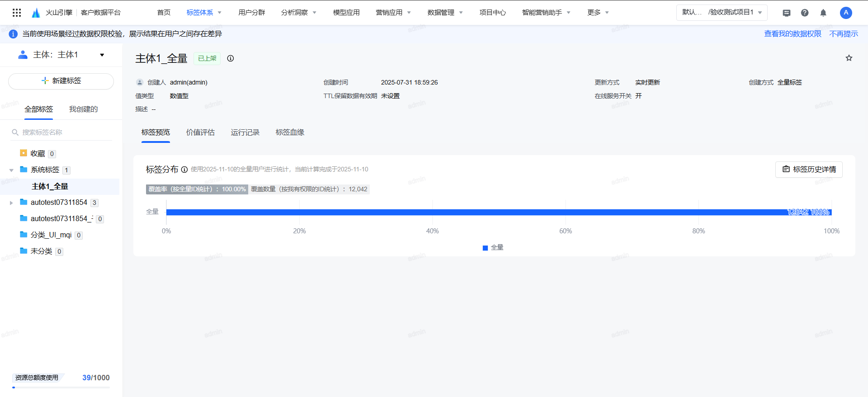This screenshot has height=397, width=868.
Task: Click the 新建标签 button
Action: tap(61, 81)
